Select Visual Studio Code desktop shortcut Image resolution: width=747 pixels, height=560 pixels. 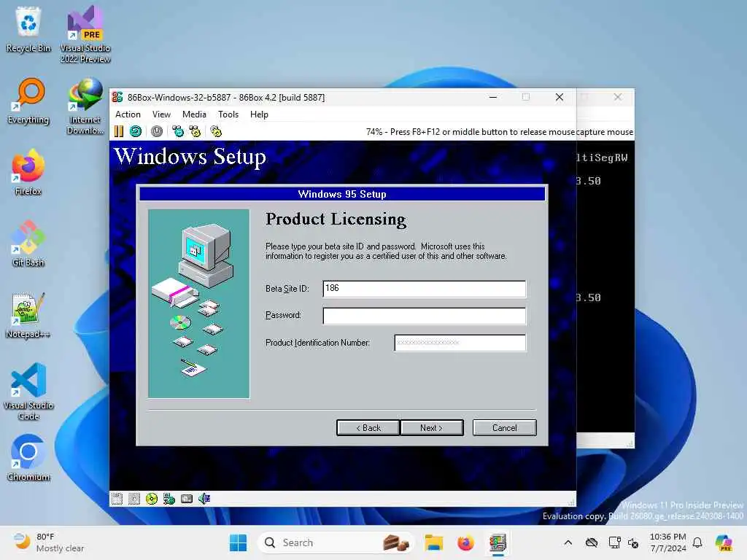[x=28, y=392]
